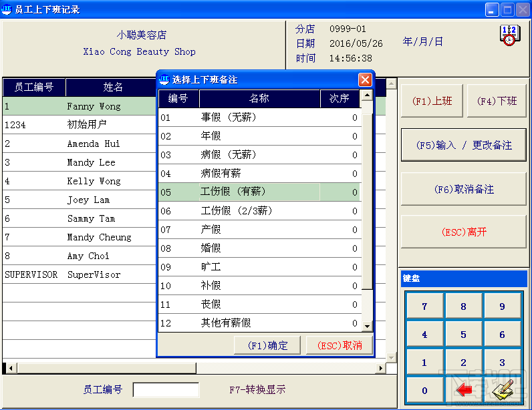Tap keypad number 2
The width and height of the screenshot is (532, 410).
tap(463, 362)
